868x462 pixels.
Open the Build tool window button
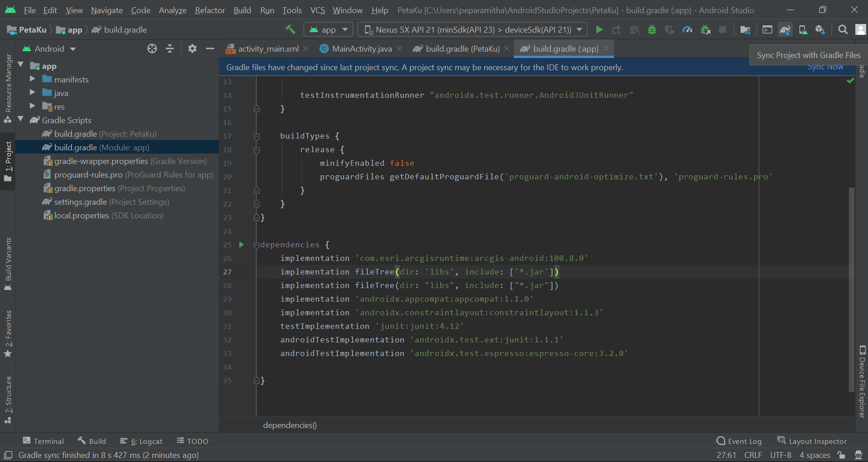pyautogui.click(x=92, y=441)
